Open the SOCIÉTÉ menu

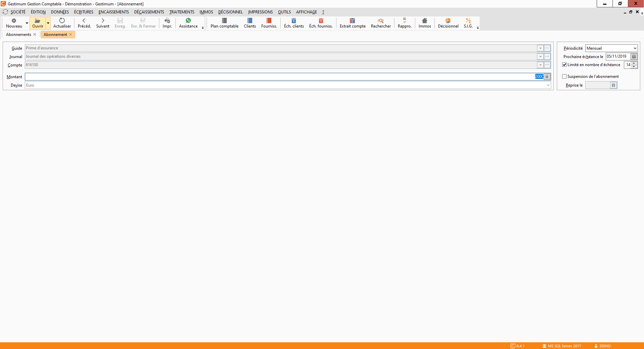pyautogui.click(x=18, y=12)
